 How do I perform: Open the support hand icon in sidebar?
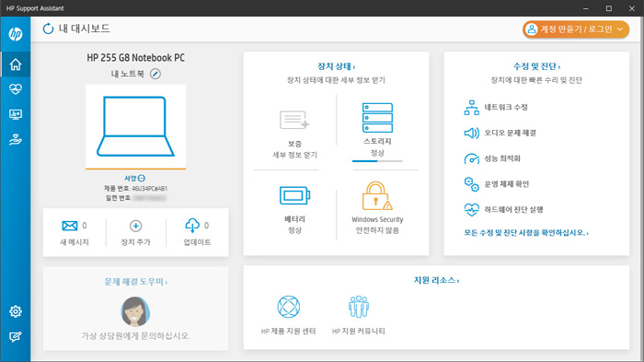click(x=16, y=140)
